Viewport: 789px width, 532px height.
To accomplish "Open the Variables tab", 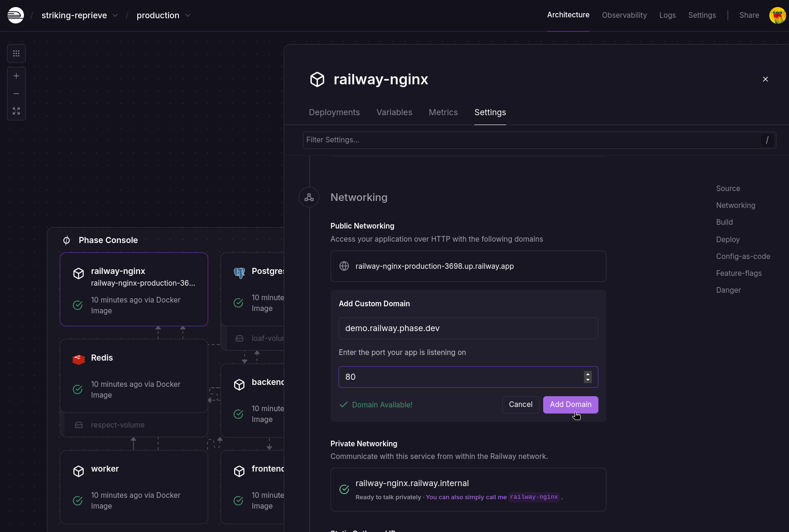I will (x=394, y=112).
